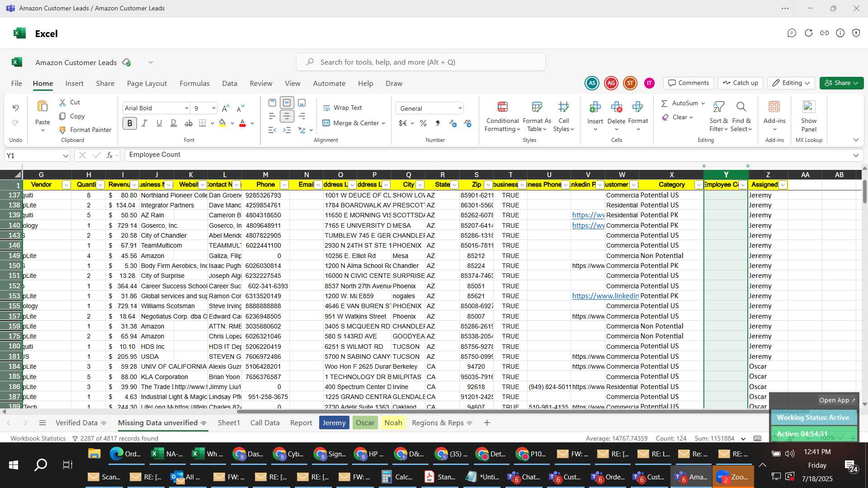Open the font name dropdown
Viewport: 868px width, 488px height.
coord(186,108)
